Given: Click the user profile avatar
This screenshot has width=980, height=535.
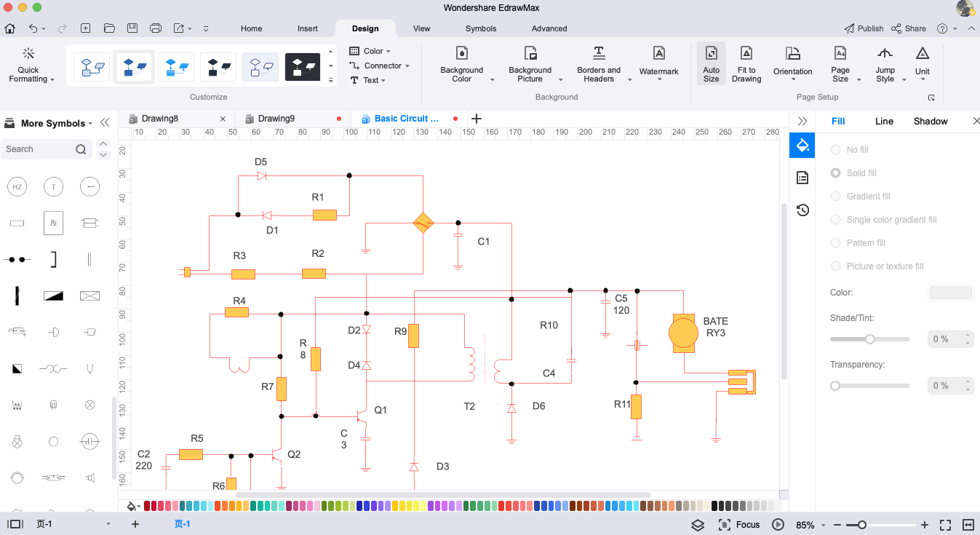Looking at the screenshot, I should [965, 9].
